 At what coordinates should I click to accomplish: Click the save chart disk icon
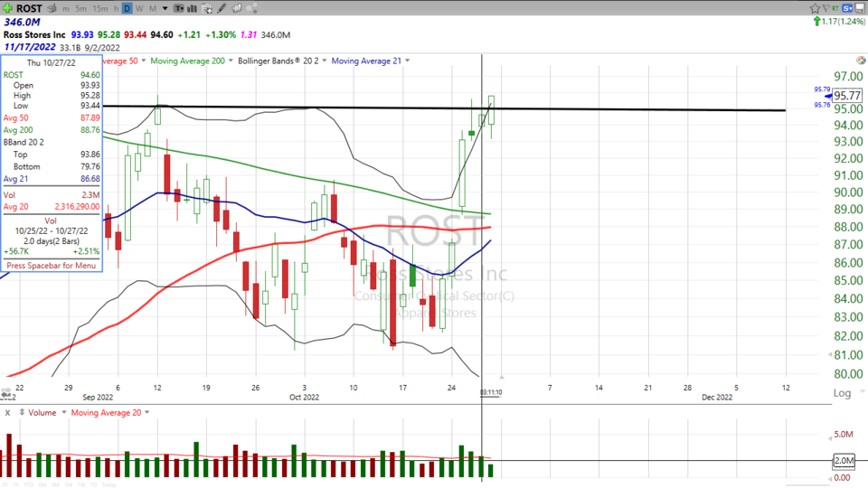click(860, 8)
